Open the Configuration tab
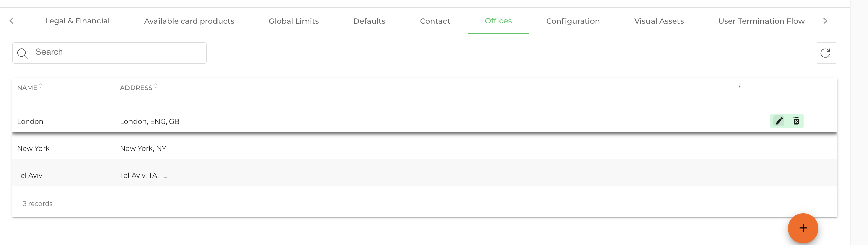This screenshot has height=245, width=868. (573, 21)
